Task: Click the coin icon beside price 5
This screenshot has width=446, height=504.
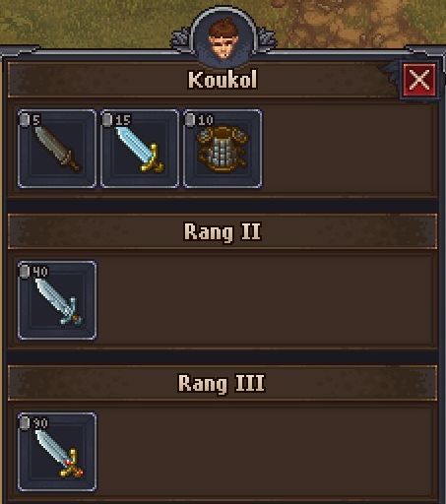Action: point(25,120)
